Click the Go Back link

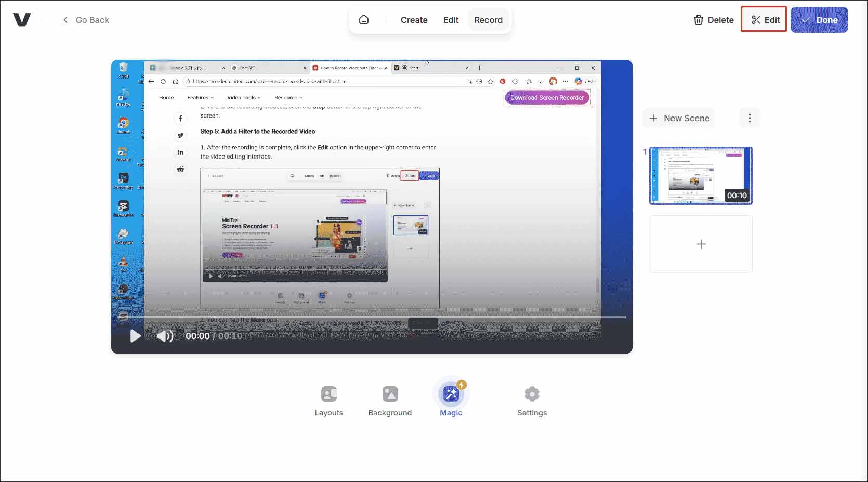[86, 20]
